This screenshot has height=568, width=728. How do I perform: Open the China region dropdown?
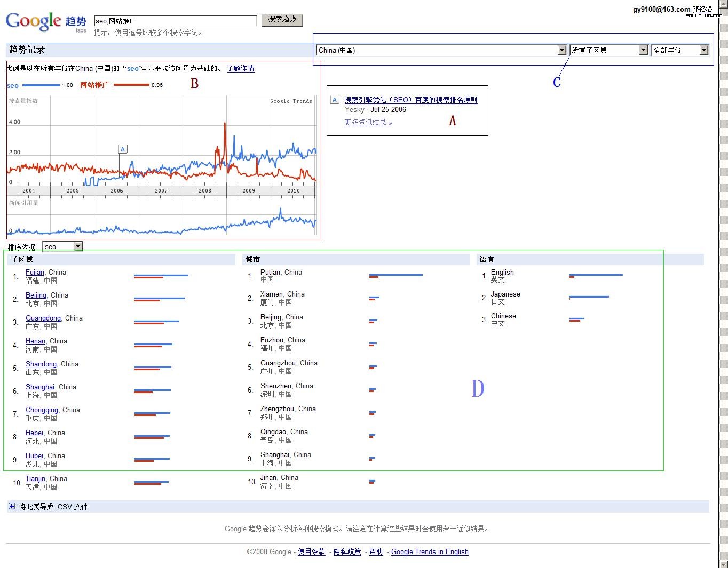441,50
